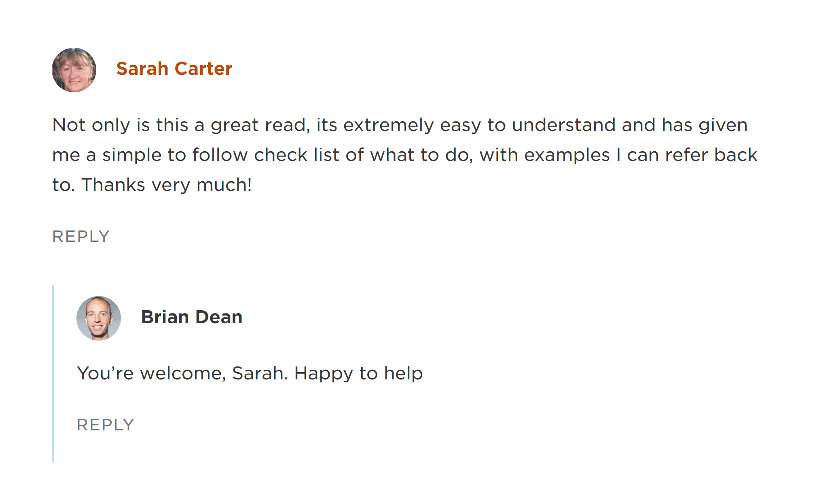
Task: Reply to Sarah Carter's comment
Action: click(81, 236)
